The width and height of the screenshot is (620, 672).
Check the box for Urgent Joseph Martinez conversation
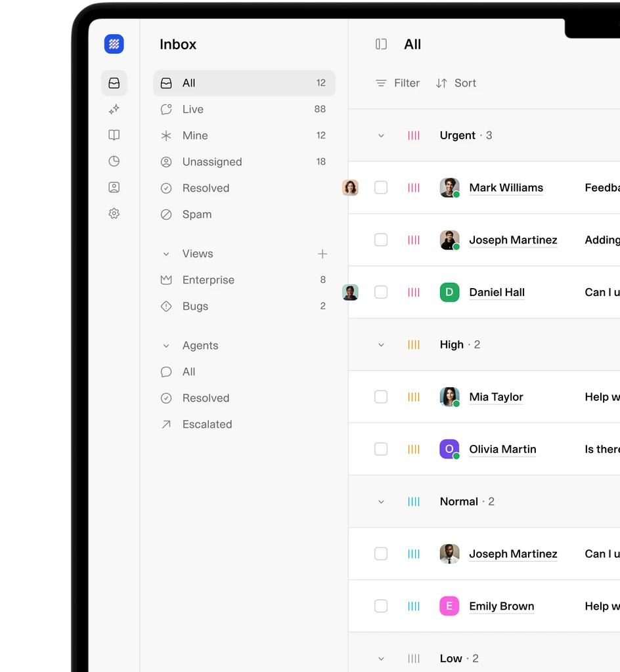pyautogui.click(x=381, y=240)
